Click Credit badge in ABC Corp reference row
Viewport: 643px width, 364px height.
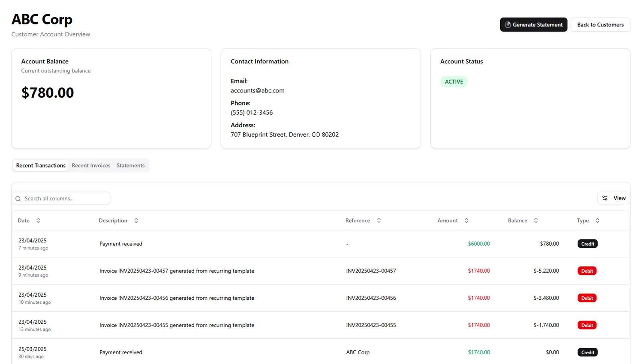(588, 352)
